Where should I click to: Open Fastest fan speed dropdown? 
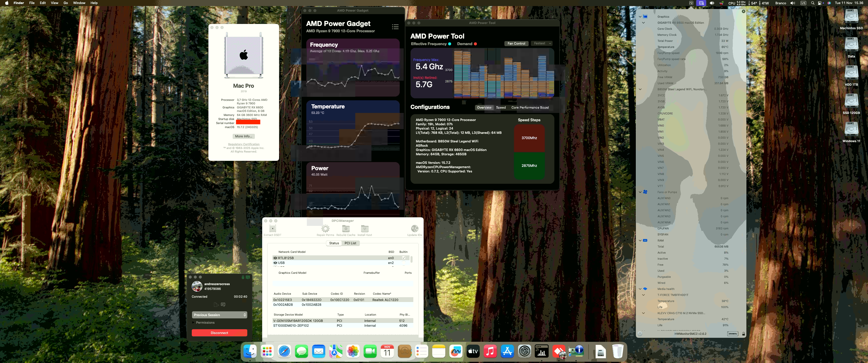[541, 43]
